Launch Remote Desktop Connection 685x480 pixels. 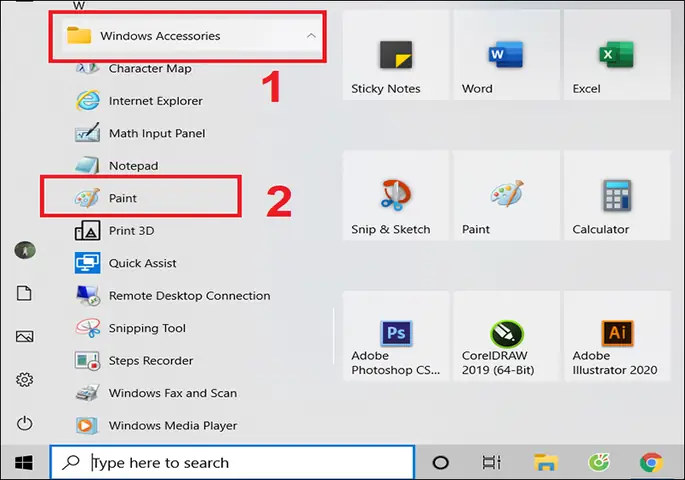[x=189, y=296]
